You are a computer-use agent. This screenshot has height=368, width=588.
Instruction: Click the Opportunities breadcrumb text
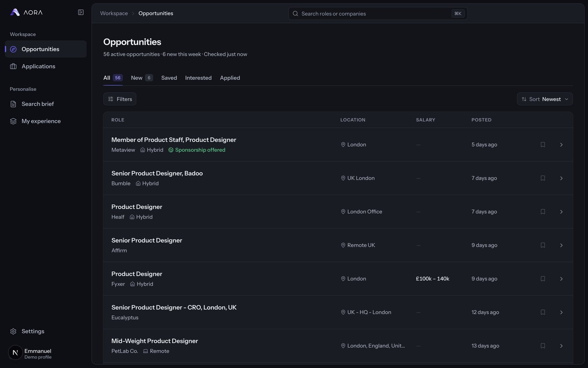tap(156, 13)
